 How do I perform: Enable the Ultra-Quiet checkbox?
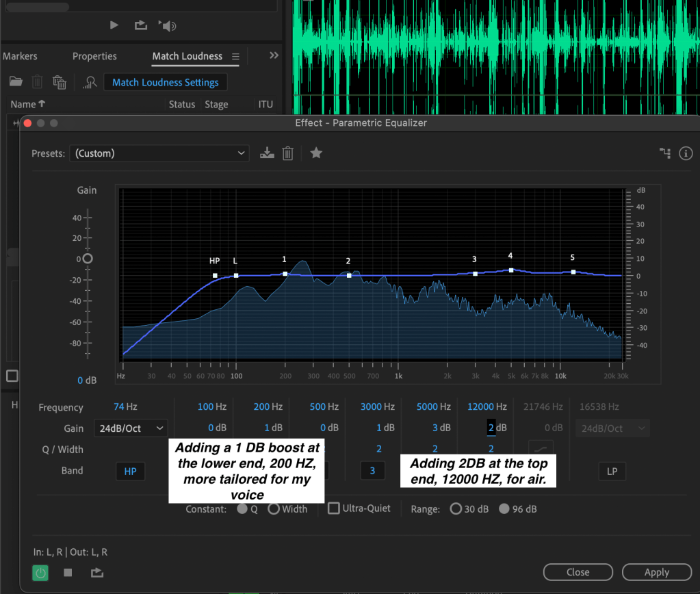(334, 508)
